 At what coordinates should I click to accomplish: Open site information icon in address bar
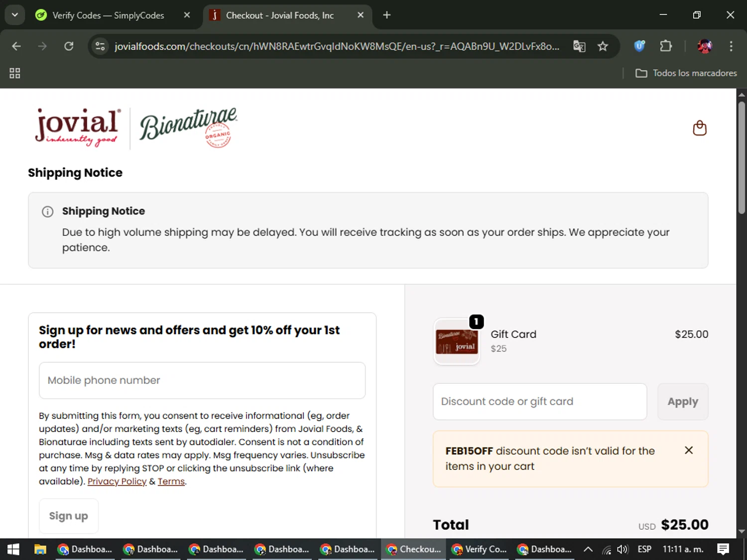pos(100,46)
